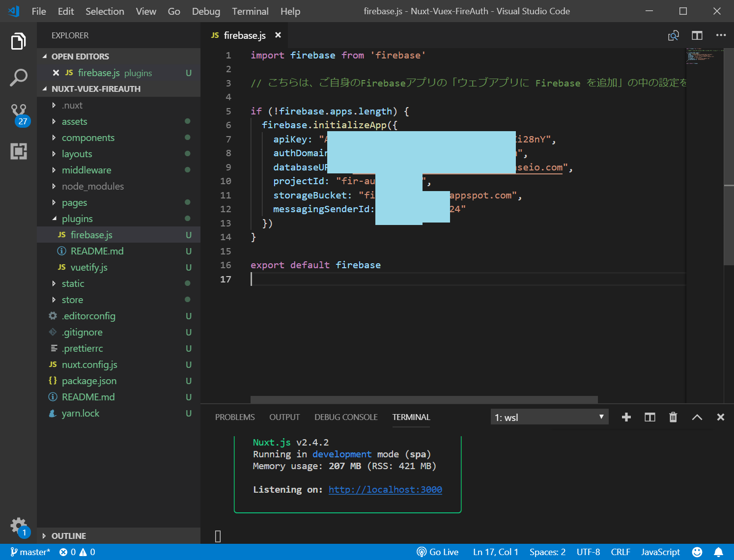The height and width of the screenshot is (560, 734).
Task: Switch to the PROBLEMS panel tab
Action: [235, 417]
